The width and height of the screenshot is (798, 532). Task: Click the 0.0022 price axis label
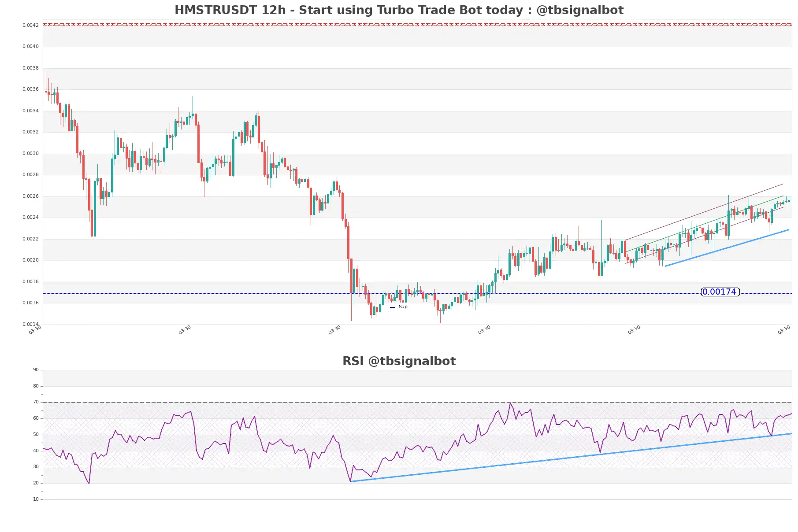[x=30, y=239]
